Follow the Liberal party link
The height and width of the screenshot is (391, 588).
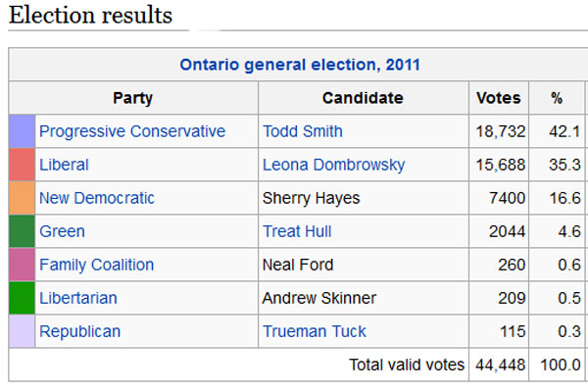[64, 165]
